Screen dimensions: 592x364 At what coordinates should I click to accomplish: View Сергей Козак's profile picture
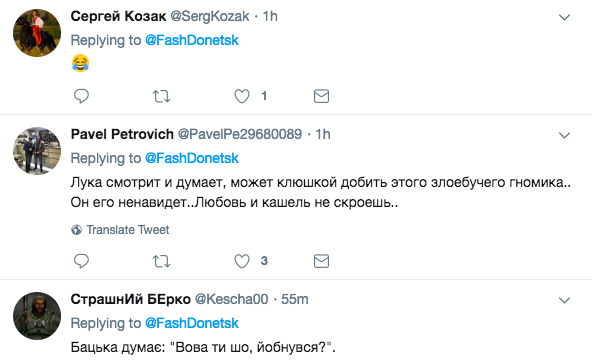37,33
